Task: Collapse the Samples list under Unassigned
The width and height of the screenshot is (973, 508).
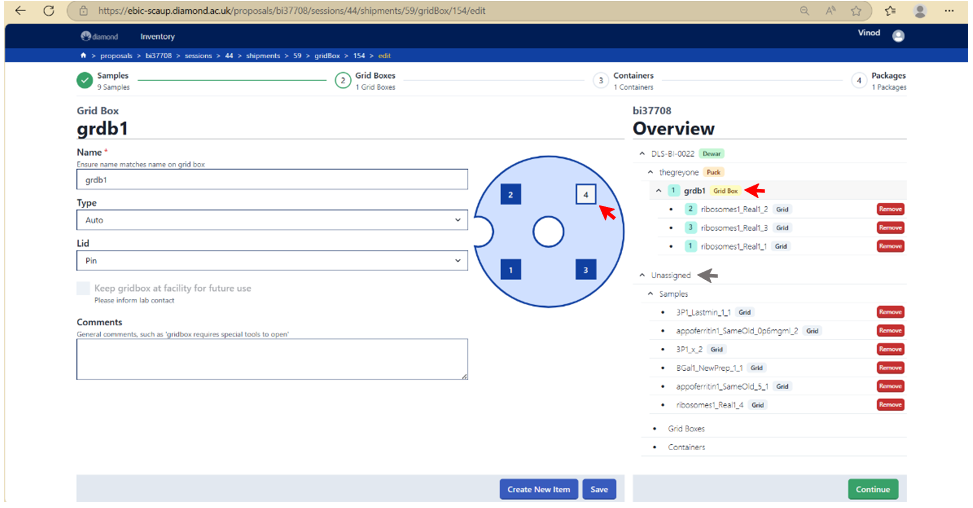Action: (650, 294)
